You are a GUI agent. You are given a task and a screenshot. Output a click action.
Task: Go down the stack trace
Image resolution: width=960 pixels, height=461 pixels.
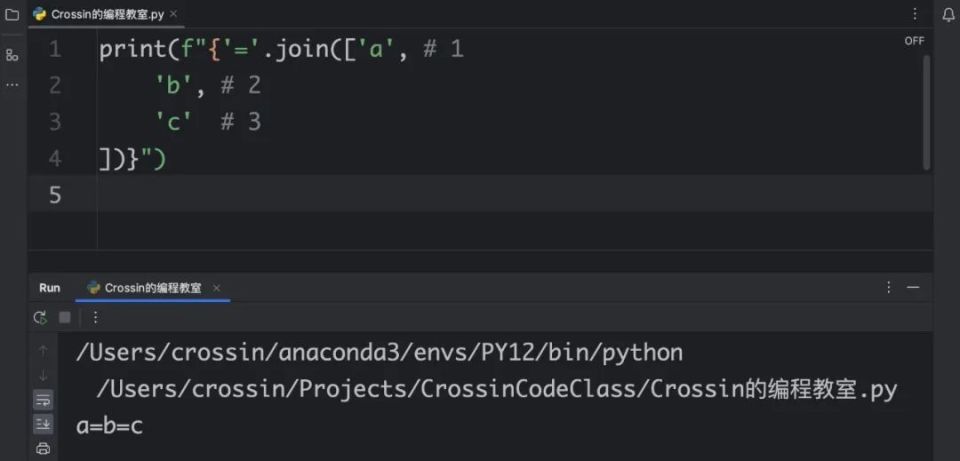pos(43,375)
